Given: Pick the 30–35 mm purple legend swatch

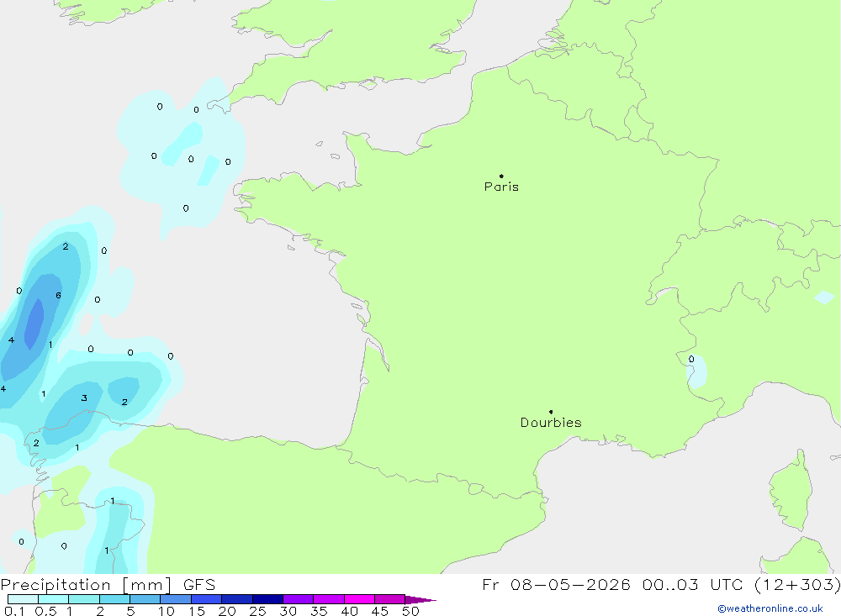Looking at the screenshot, I should click(x=299, y=599).
